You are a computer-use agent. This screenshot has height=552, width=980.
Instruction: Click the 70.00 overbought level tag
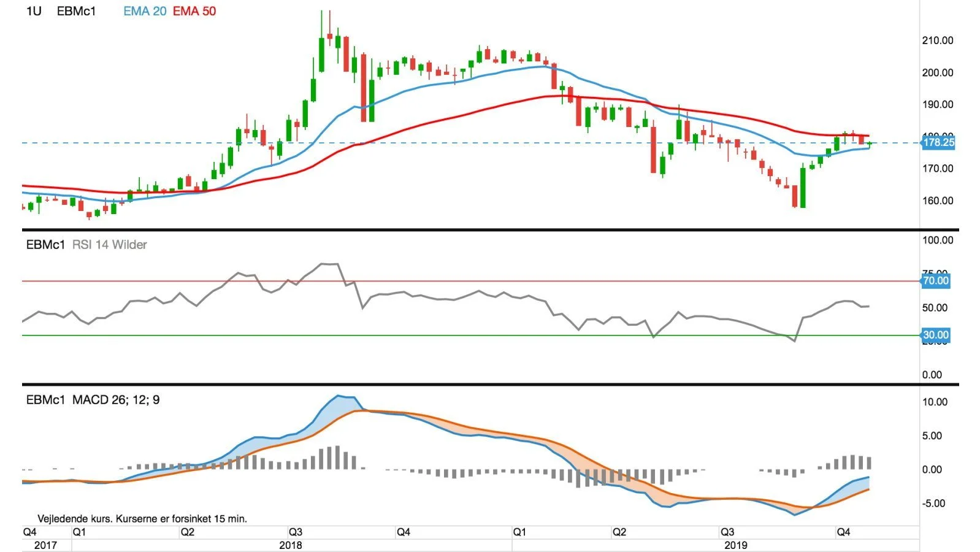[936, 281]
